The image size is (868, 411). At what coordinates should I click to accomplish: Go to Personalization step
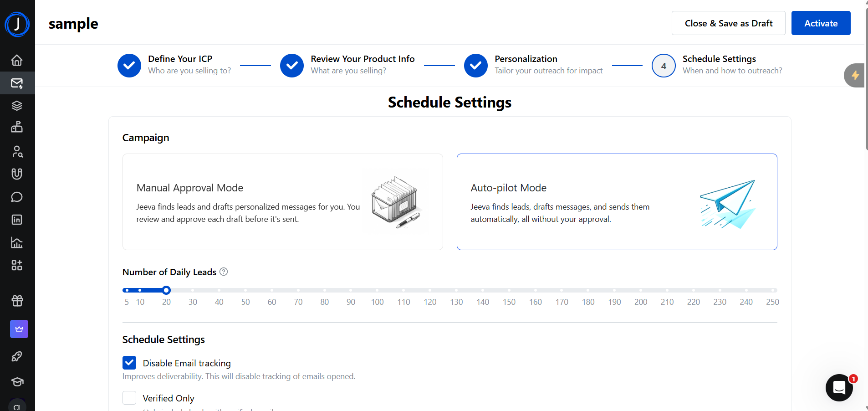[x=476, y=66]
